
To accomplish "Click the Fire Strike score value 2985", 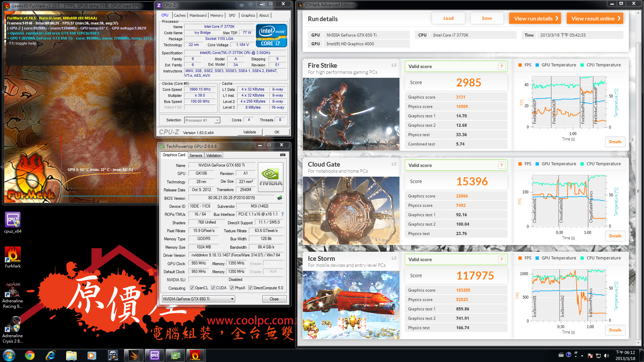I will click(469, 82).
